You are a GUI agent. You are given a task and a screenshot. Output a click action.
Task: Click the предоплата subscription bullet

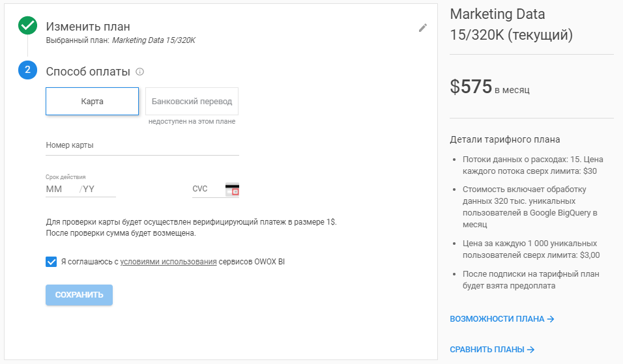(x=531, y=280)
